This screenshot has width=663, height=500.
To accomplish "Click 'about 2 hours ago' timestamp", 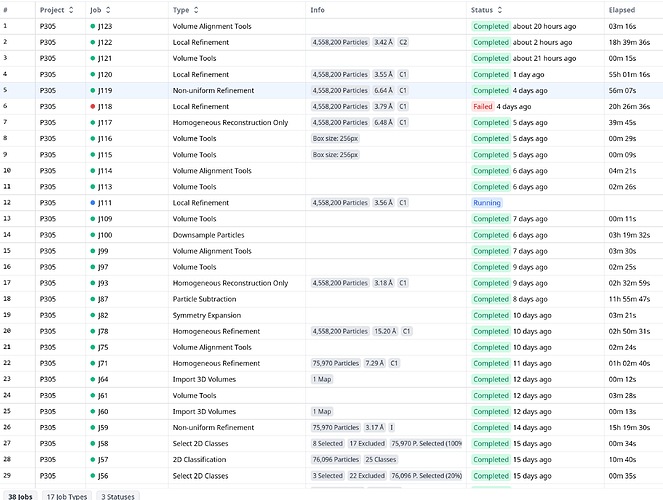I will pos(542,42).
